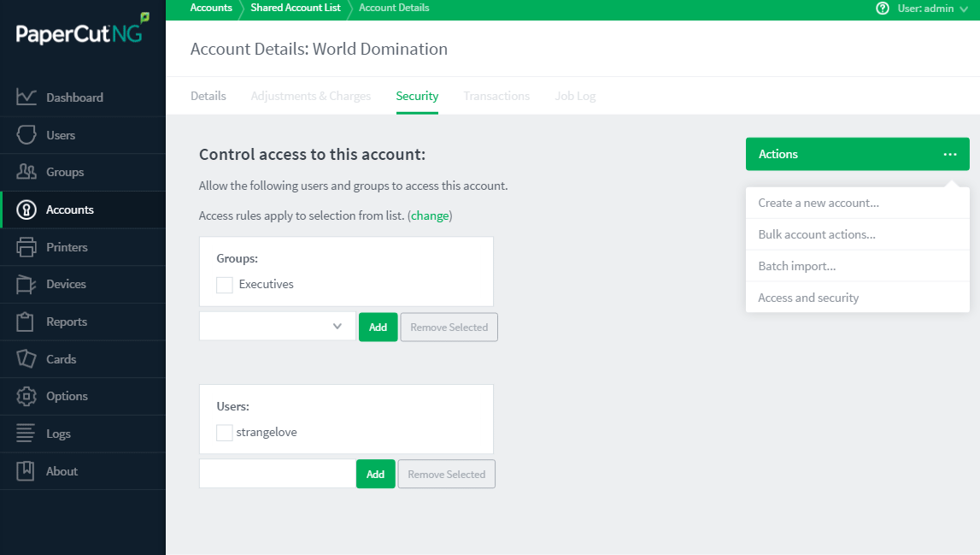
Task: Choose Access and security action
Action: pyautogui.click(x=858, y=298)
